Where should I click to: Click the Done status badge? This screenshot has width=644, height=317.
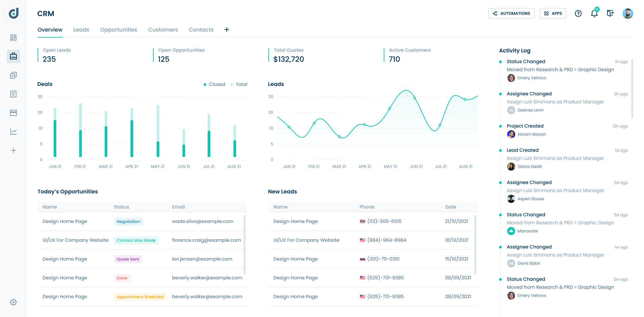(x=122, y=278)
